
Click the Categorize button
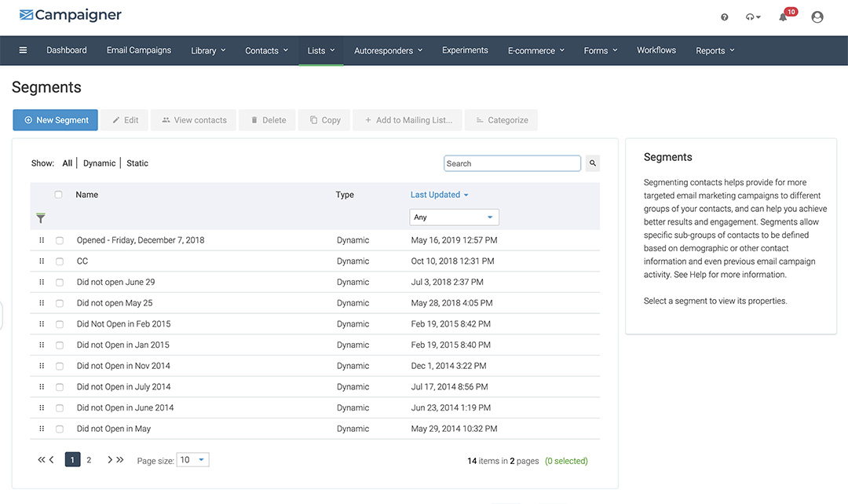[501, 120]
